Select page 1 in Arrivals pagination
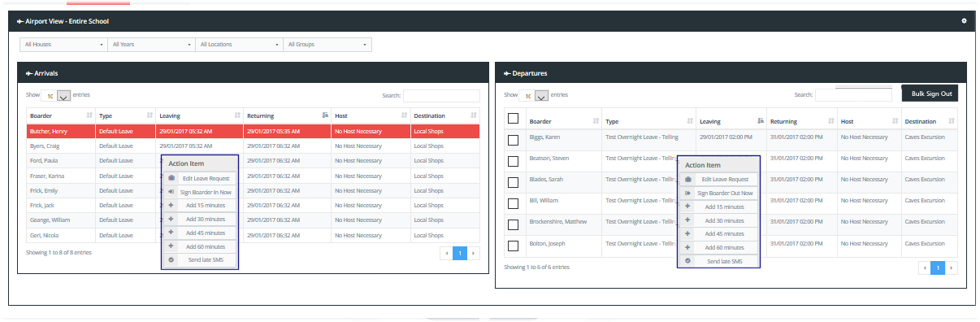Image resolution: width=980 pixels, height=322 pixels. [x=460, y=254]
